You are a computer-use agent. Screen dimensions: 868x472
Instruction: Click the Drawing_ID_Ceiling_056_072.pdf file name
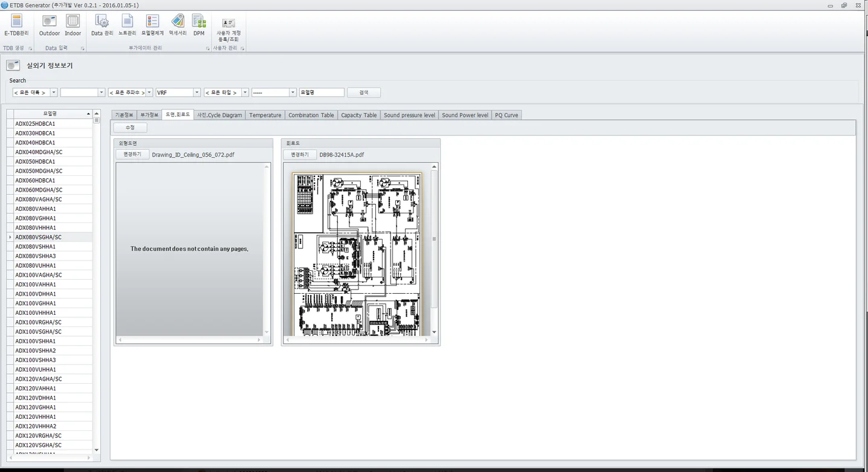click(x=193, y=155)
